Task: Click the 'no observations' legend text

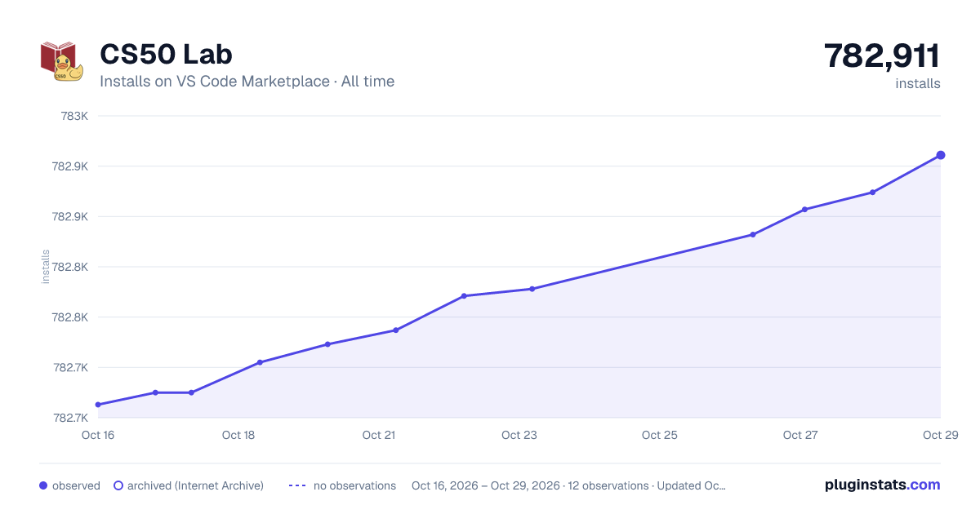Action: point(354,485)
